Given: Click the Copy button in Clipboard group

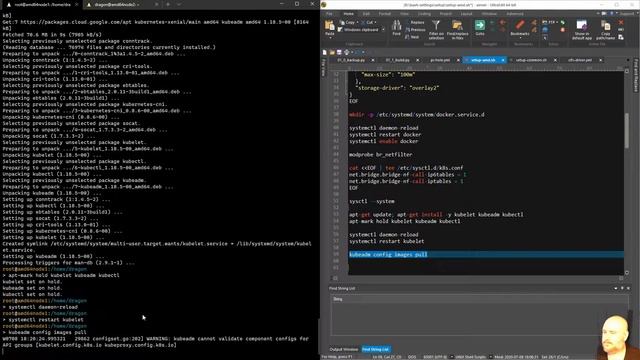Looking at the screenshot, I should 347,23.
